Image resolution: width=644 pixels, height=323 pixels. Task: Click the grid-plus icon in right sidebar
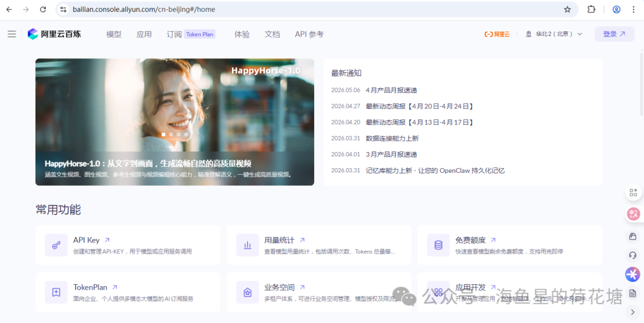[633, 192]
